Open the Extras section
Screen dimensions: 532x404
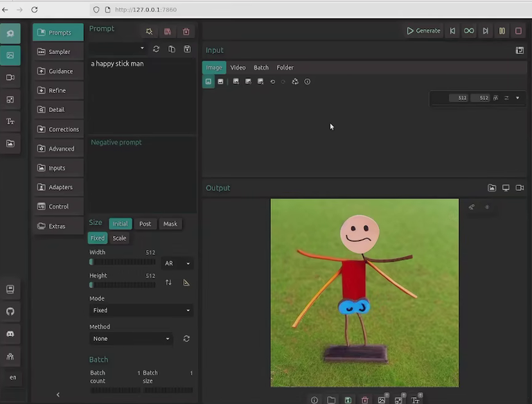tap(58, 226)
